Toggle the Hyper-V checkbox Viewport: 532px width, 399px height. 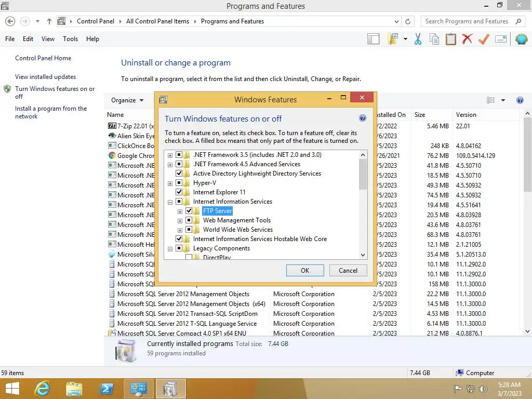click(x=179, y=183)
